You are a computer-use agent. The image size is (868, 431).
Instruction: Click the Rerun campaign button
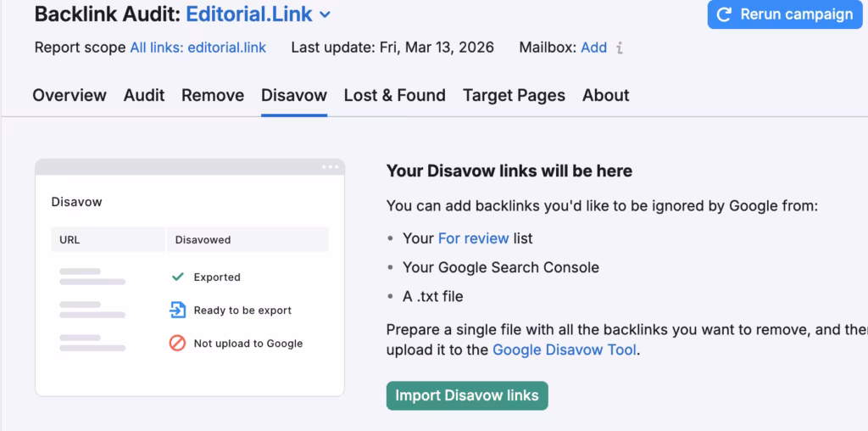785,14
